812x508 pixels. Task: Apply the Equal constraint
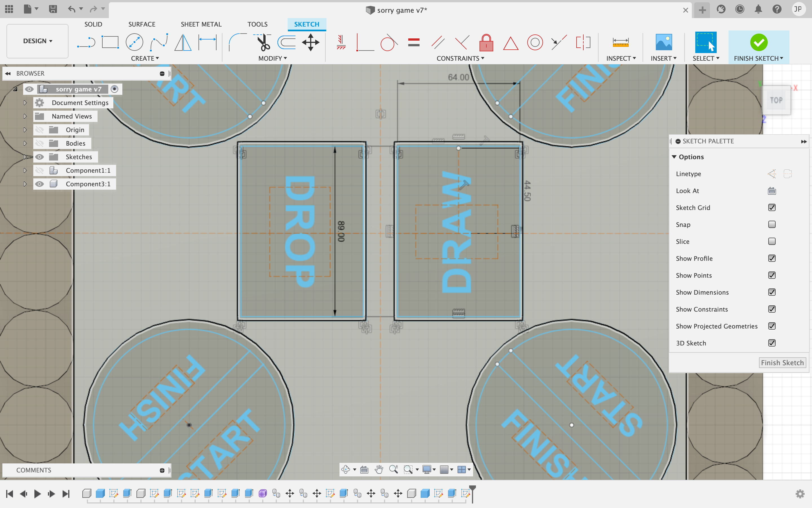414,43
